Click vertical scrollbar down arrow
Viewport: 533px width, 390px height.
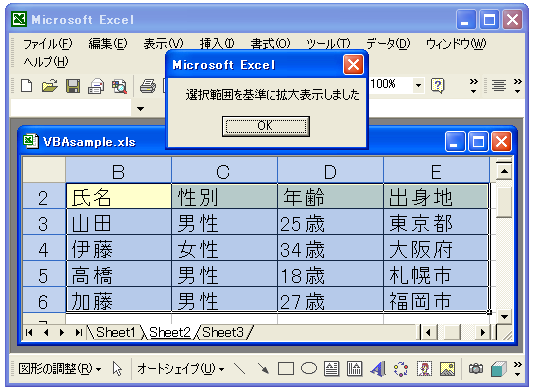coord(504,317)
